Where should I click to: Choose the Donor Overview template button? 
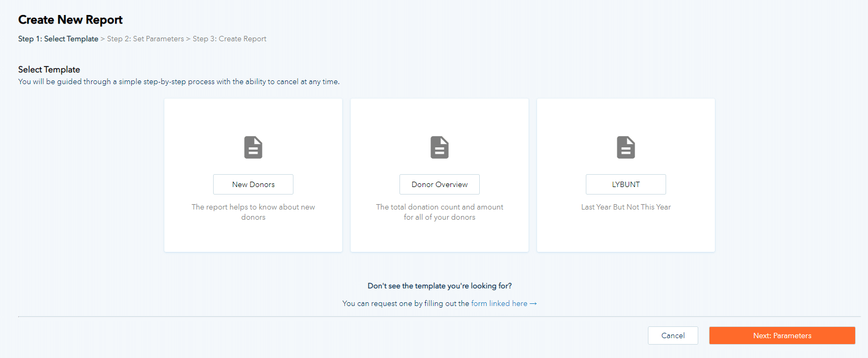[x=440, y=184]
